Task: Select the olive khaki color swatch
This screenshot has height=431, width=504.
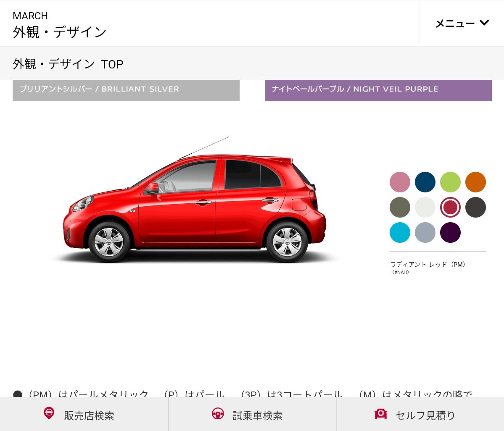Action: [400, 207]
